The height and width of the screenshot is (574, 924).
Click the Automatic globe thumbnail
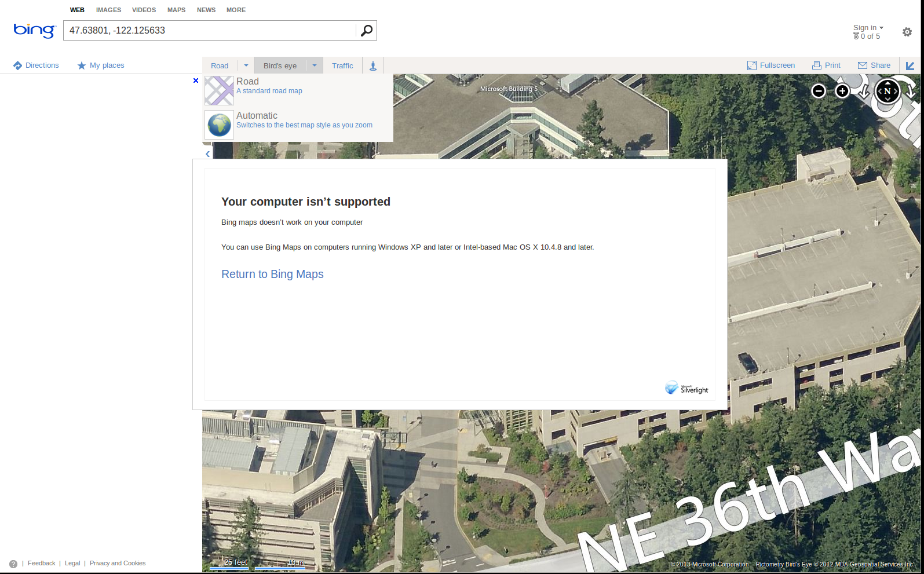click(219, 125)
